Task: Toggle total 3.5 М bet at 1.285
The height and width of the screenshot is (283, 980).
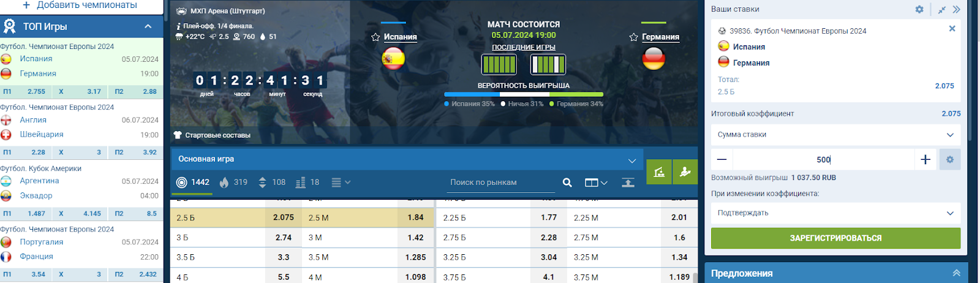Action: [x=368, y=257]
